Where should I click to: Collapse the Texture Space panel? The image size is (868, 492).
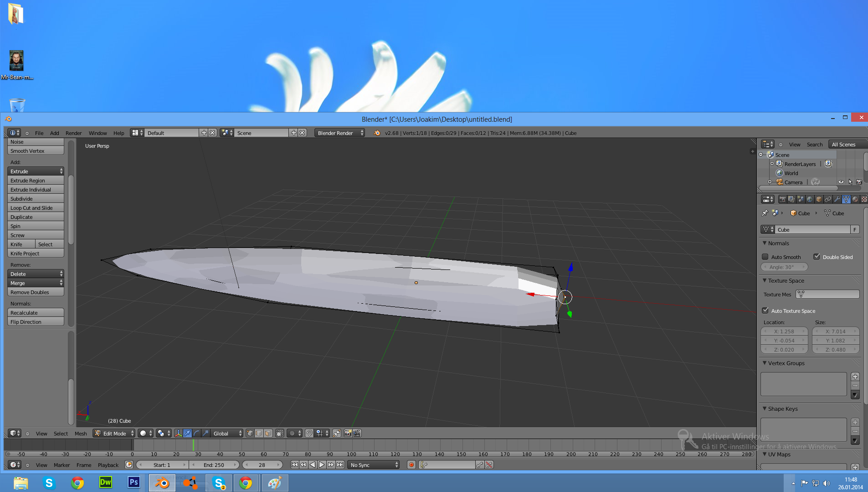point(765,280)
